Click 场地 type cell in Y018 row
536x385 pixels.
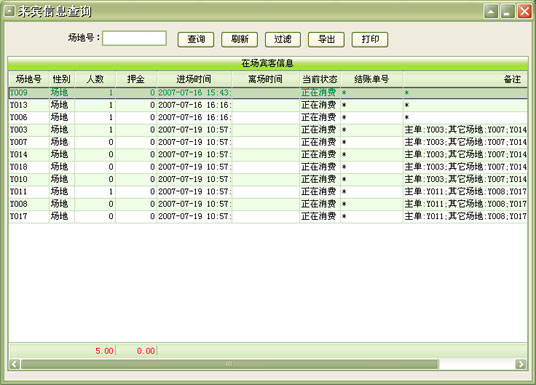(x=62, y=167)
